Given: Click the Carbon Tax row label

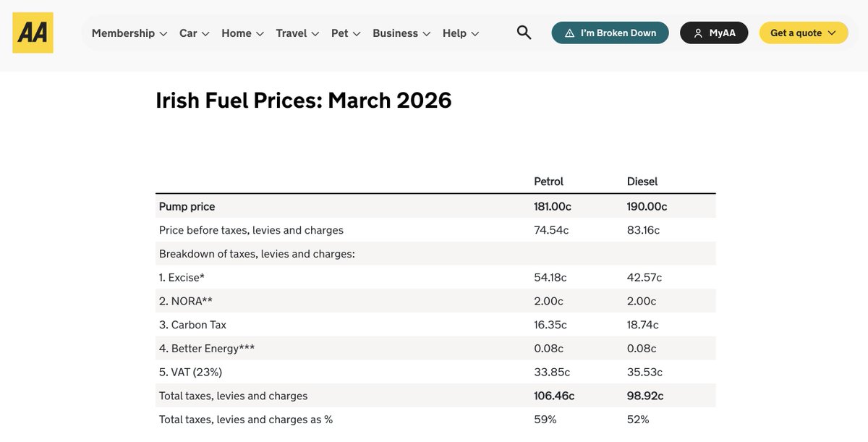Looking at the screenshot, I should click(192, 325).
